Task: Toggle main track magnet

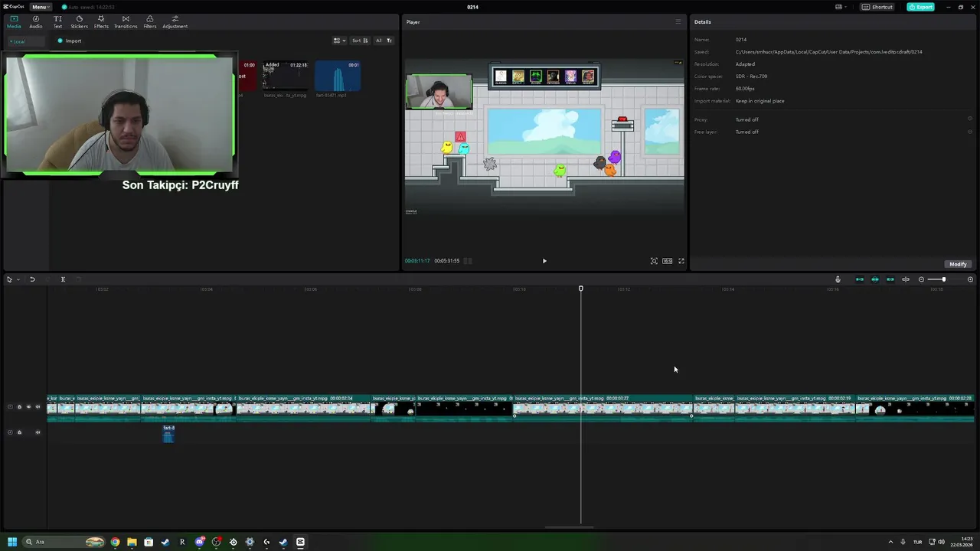Action: 860,279
